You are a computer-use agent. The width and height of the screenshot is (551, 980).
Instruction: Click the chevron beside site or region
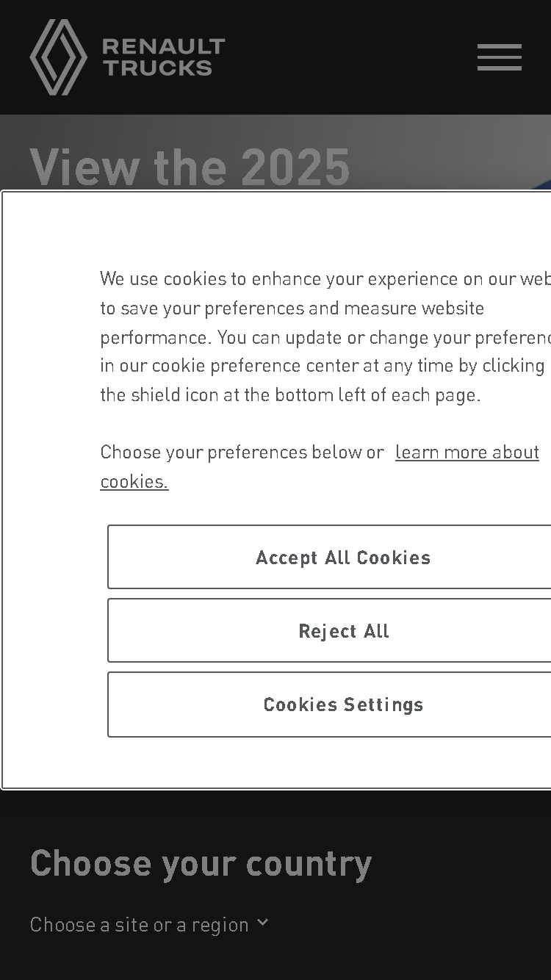262,923
